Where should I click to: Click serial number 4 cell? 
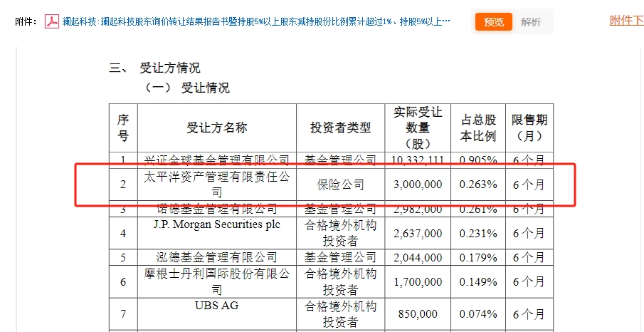pos(123,233)
